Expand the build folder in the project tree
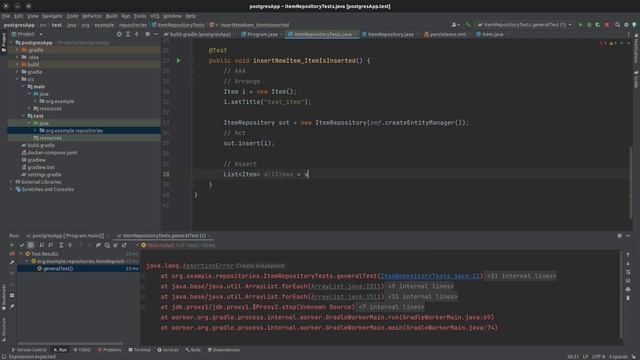This screenshot has width=640, height=360. point(17,64)
